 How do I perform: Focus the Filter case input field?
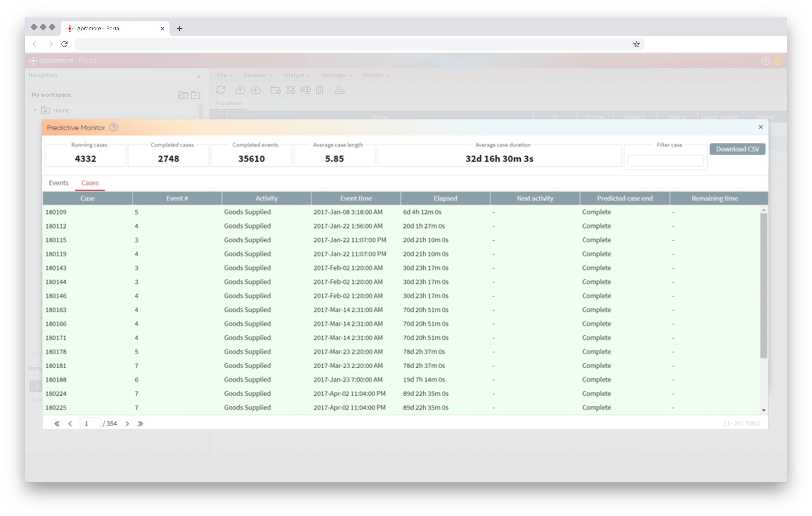pyautogui.click(x=665, y=160)
